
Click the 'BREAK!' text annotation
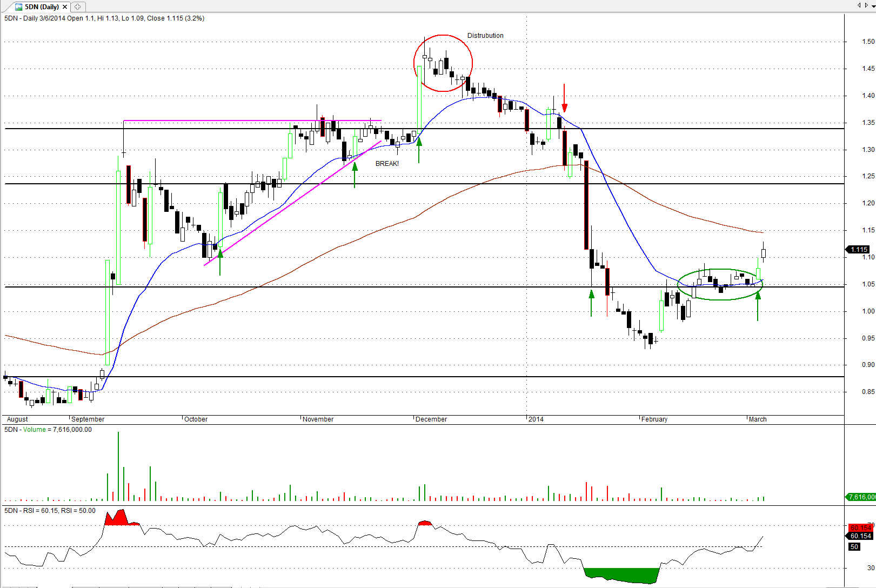point(387,164)
